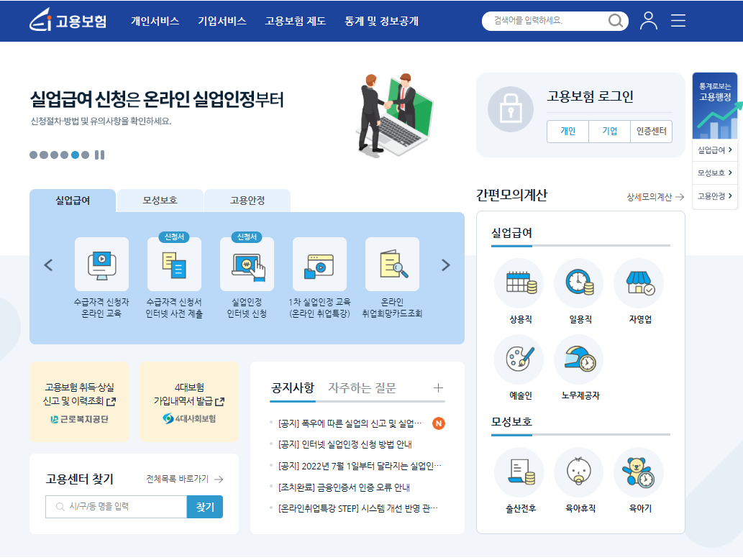Click the orange N new-post badge

pyautogui.click(x=439, y=423)
